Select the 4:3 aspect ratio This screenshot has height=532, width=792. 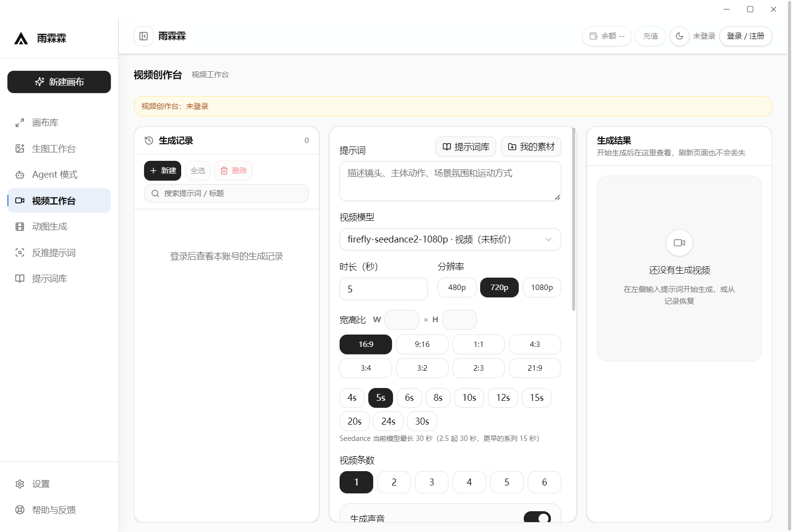click(x=535, y=344)
